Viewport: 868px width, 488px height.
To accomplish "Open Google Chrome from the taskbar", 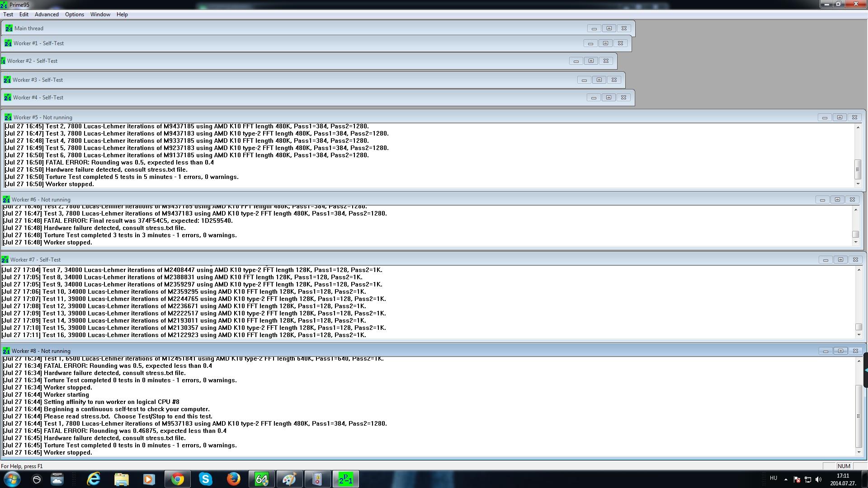I will tap(178, 479).
